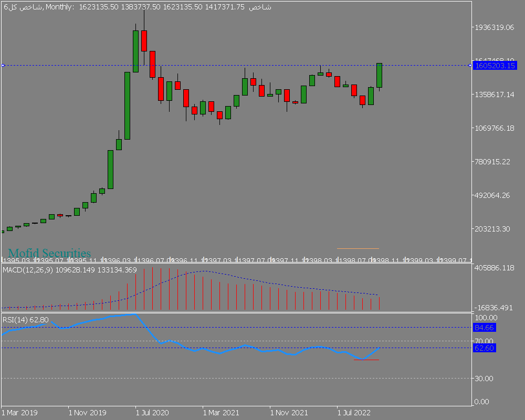Select the horizontal line's right anchor handle
Image resolution: width=525 pixels, height=420 pixels.
469,65
